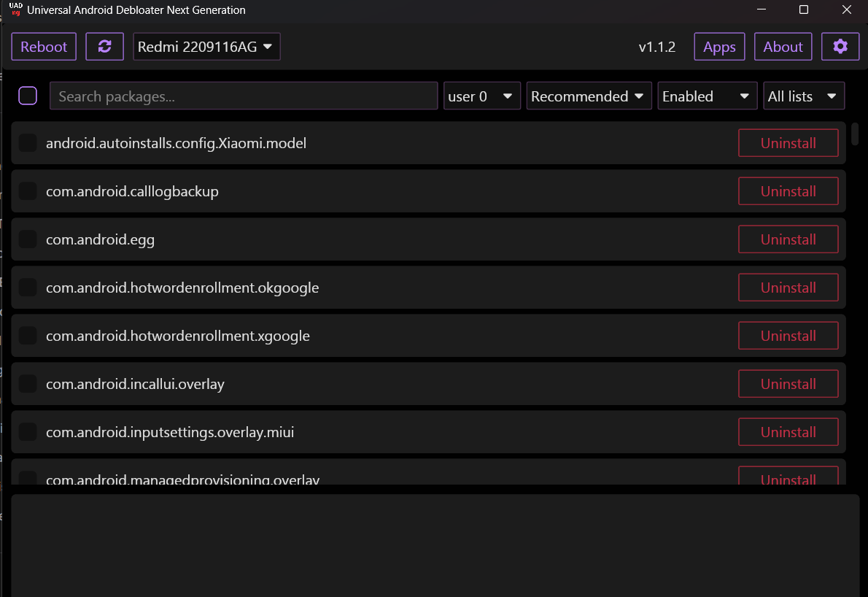Image resolution: width=868 pixels, height=597 pixels.
Task: Close the Universal Android Debloater window
Action: [x=846, y=10]
